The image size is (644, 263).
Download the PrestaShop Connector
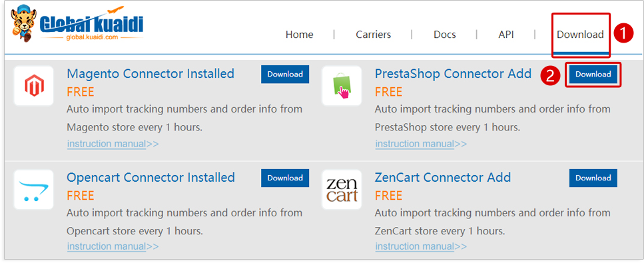click(593, 75)
